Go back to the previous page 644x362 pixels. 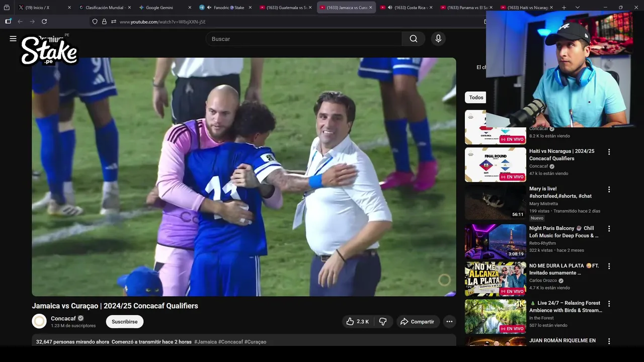pos(20,22)
